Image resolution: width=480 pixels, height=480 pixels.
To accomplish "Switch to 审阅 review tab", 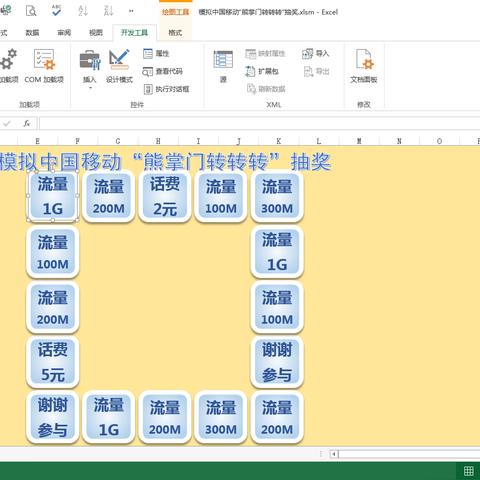I will click(x=64, y=33).
